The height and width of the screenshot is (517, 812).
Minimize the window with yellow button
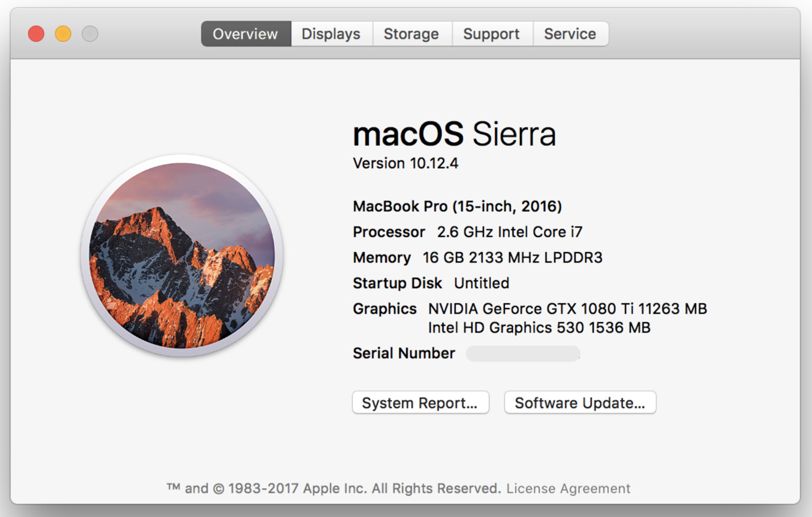coord(63,34)
